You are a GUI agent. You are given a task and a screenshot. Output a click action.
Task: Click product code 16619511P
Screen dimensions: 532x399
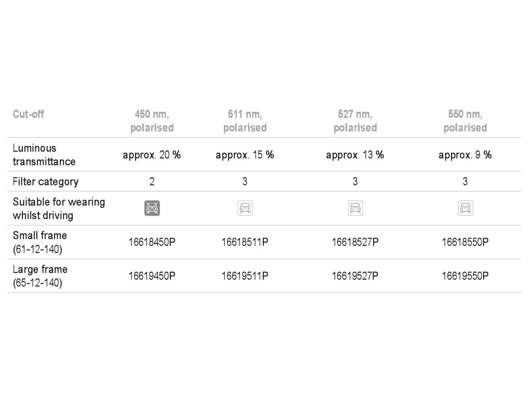tap(245, 276)
